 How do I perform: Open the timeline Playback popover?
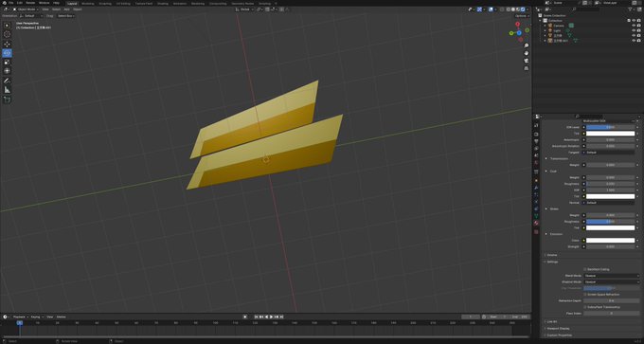pyautogui.click(x=20, y=317)
